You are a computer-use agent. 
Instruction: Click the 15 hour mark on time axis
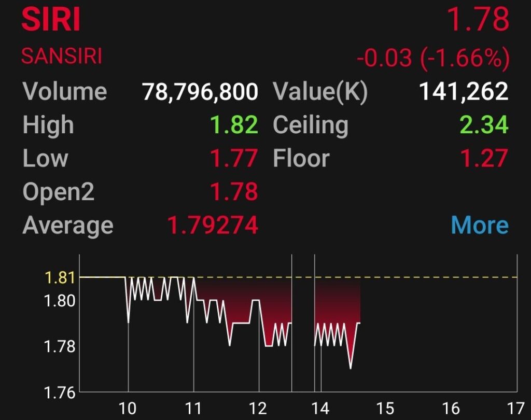[x=385, y=409]
